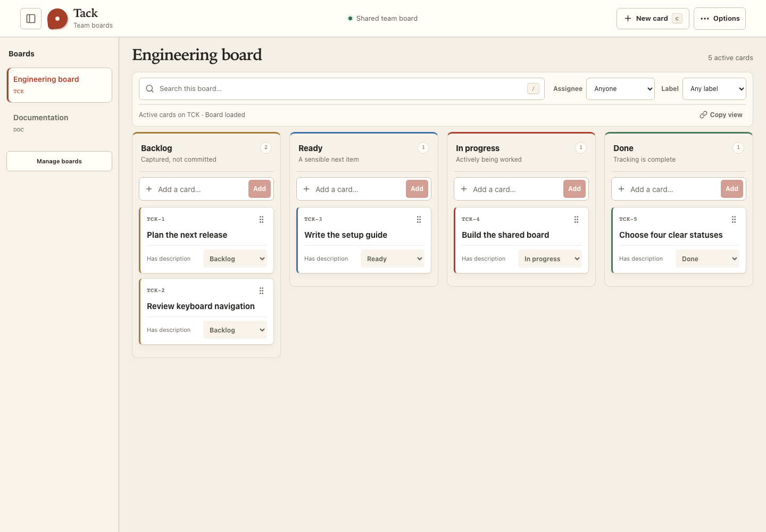Click the Ready column count badge

423,148
